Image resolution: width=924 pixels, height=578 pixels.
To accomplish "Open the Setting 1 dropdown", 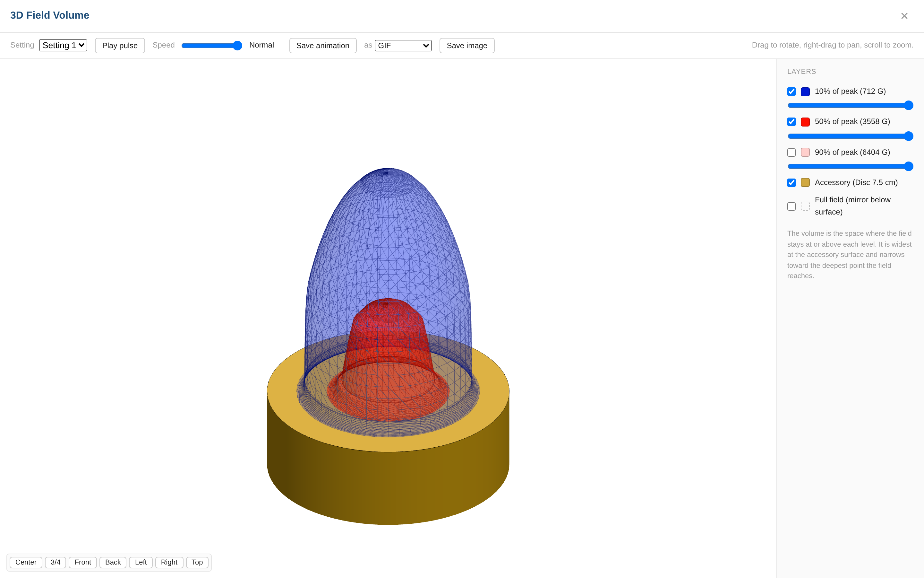I will (63, 45).
